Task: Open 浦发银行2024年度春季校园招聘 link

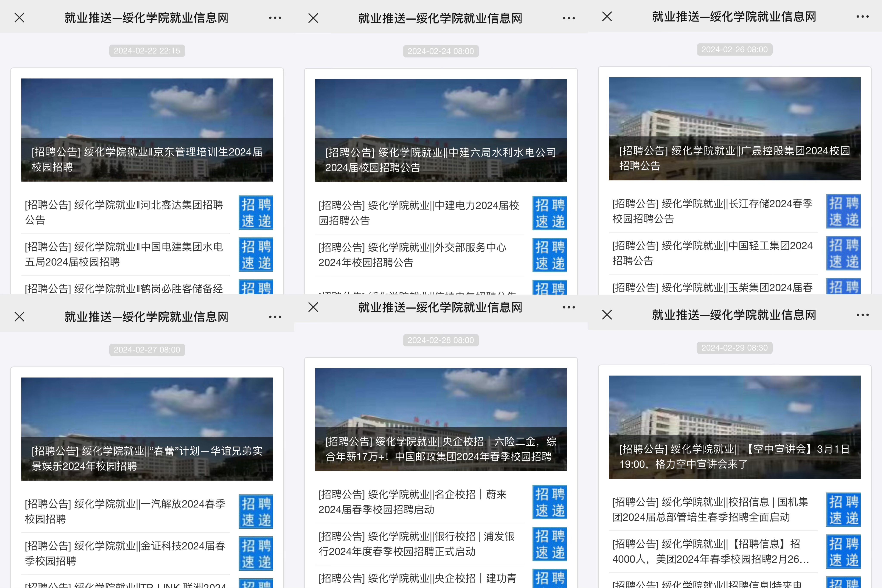Action: [416, 544]
